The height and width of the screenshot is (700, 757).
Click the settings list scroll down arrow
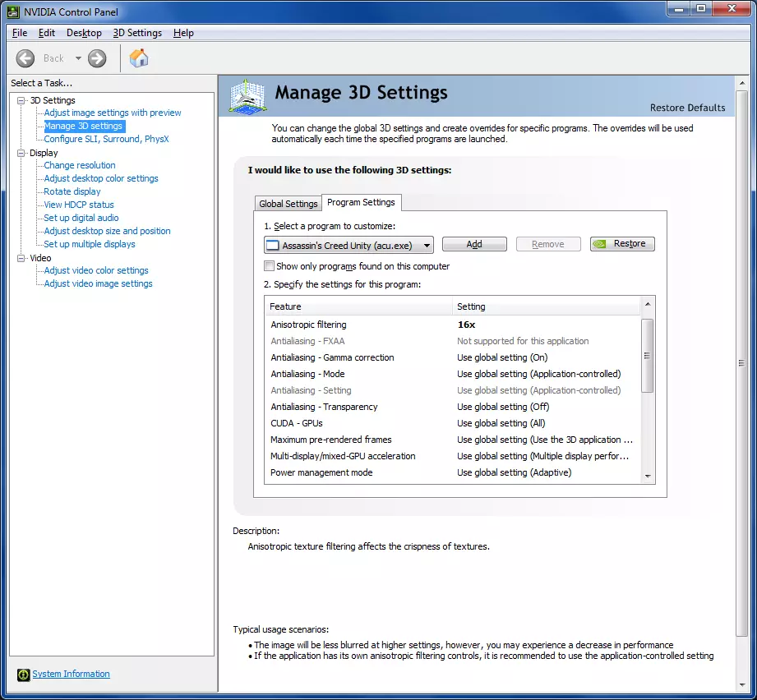pyautogui.click(x=648, y=477)
